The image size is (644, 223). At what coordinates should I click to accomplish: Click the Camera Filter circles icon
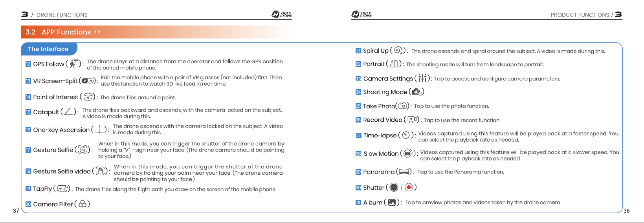[x=83, y=204]
